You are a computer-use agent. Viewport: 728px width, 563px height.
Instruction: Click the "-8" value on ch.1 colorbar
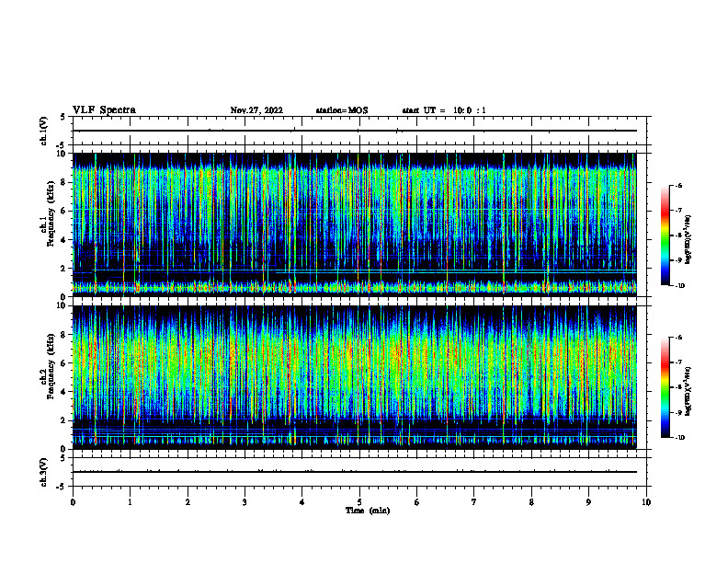(x=677, y=236)
